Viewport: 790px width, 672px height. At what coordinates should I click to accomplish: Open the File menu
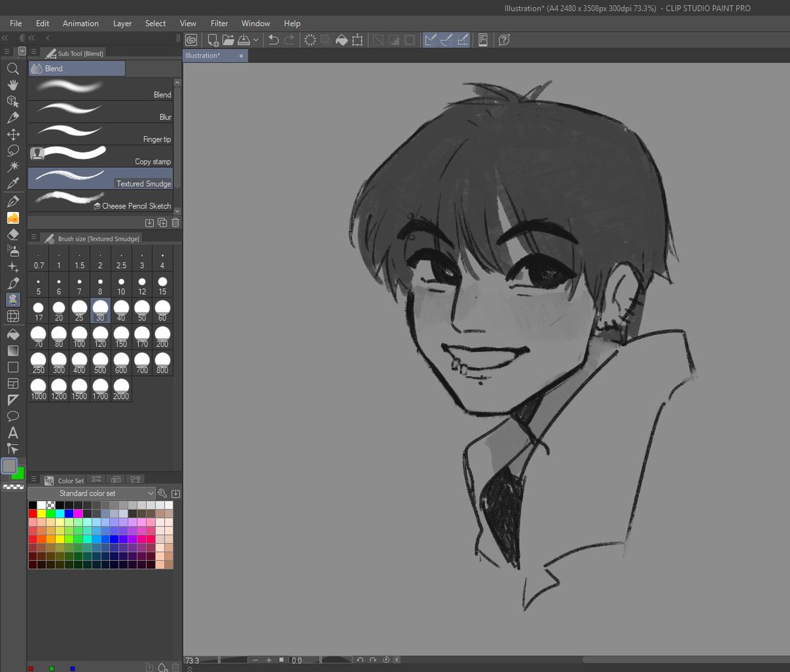(16, 23)
